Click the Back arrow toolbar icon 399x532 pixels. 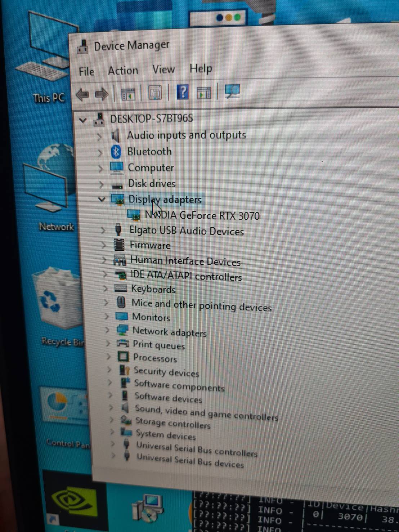[82, 94]
